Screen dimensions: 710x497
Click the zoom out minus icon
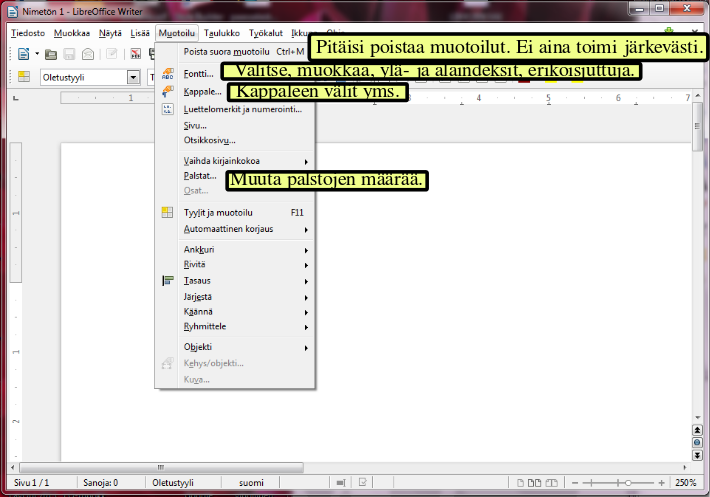pyautogui.click(x=575, y=483)
